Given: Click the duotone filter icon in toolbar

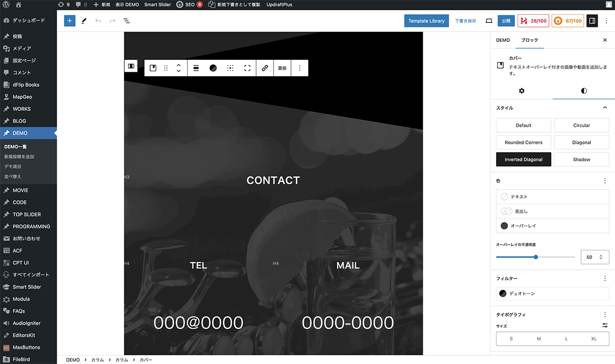Looking at the screenshot, I should (x=213, y=68).
